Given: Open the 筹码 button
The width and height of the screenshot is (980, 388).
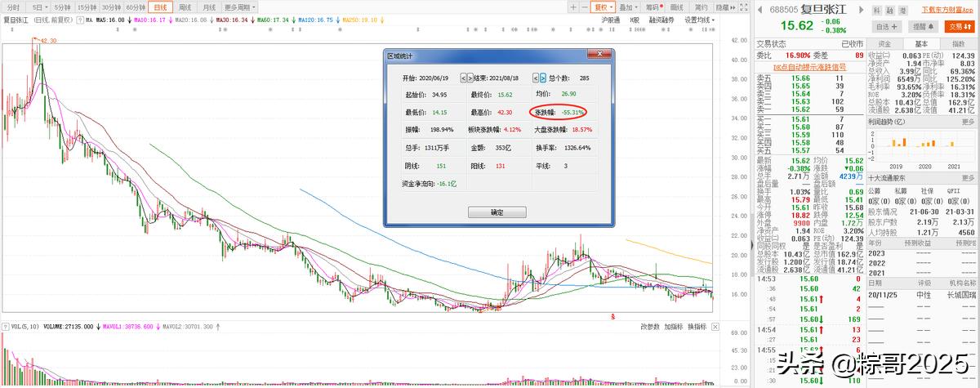Looking at the screenshot, I should coord(654,7).
